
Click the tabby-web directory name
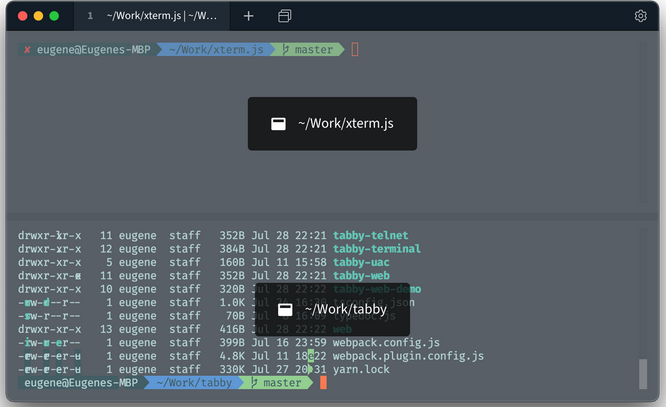(361, 276)
